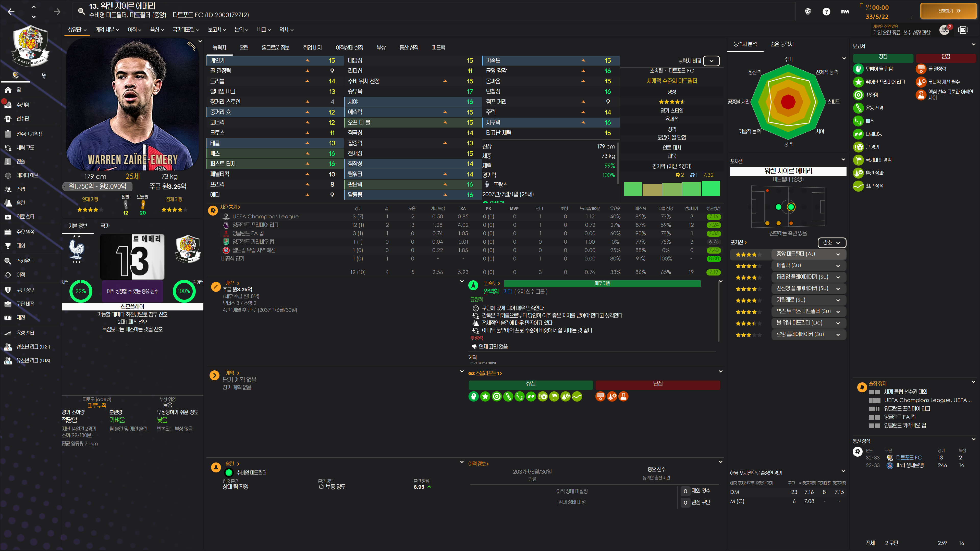The height and width of the screenshot is (551, 980).
Task: Open the 포지션 link above roles
Action: coord(738,242)
